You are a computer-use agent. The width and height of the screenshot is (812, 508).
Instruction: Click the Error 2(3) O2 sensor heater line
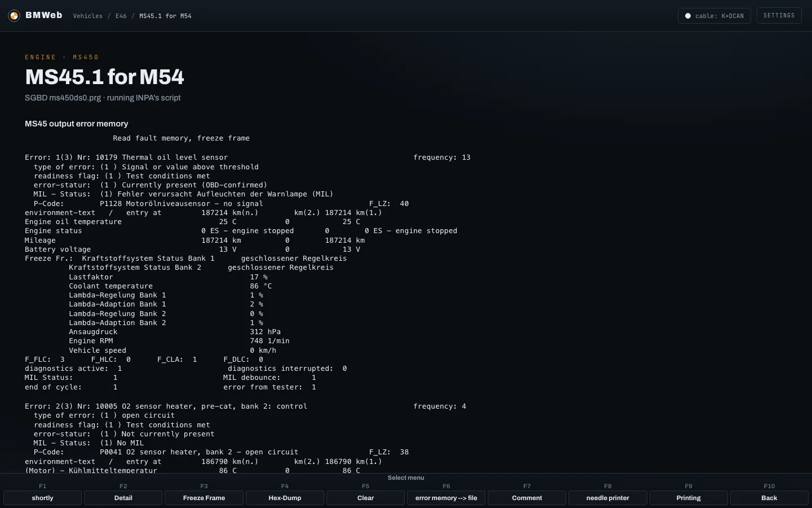pos(166,406)
